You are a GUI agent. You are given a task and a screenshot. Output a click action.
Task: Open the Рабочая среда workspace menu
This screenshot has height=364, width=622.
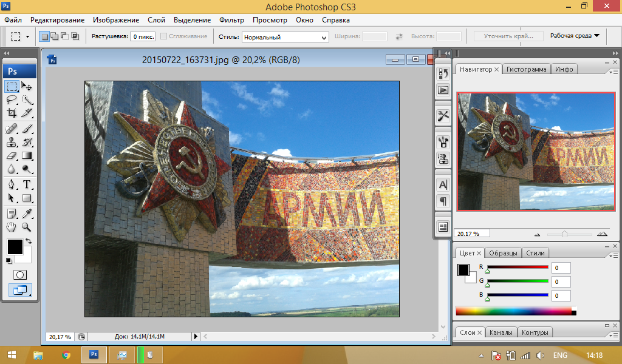point(575,36)
